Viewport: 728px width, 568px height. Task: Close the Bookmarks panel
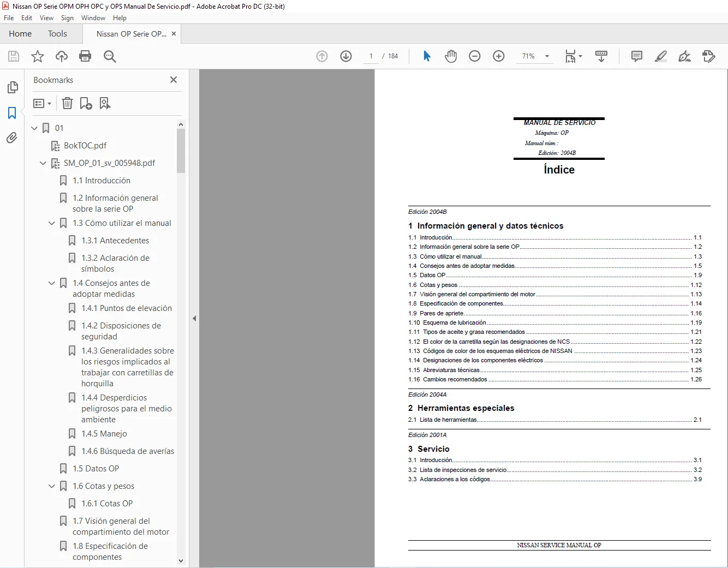[x=174, y=80]
